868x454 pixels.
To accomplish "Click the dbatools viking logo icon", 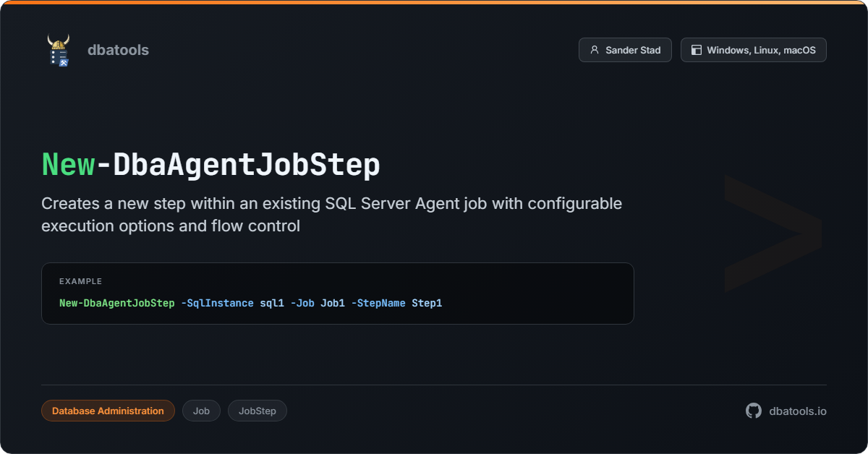I will pyautogui.click(x=59, y=50).
